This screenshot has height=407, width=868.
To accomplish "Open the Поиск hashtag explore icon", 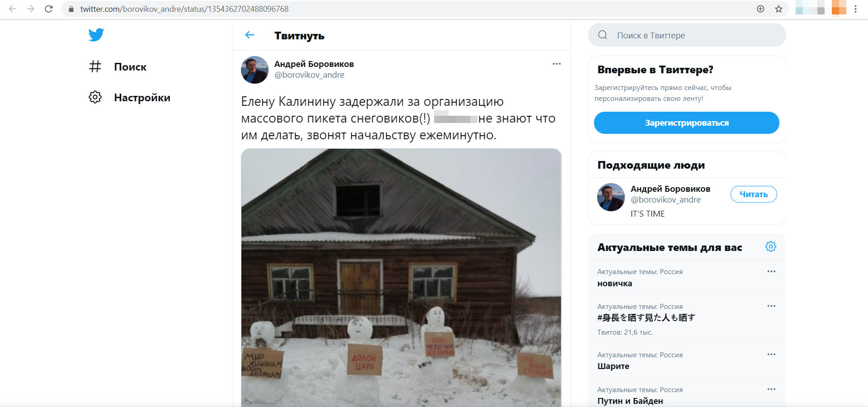I will (x=95, y=66).
